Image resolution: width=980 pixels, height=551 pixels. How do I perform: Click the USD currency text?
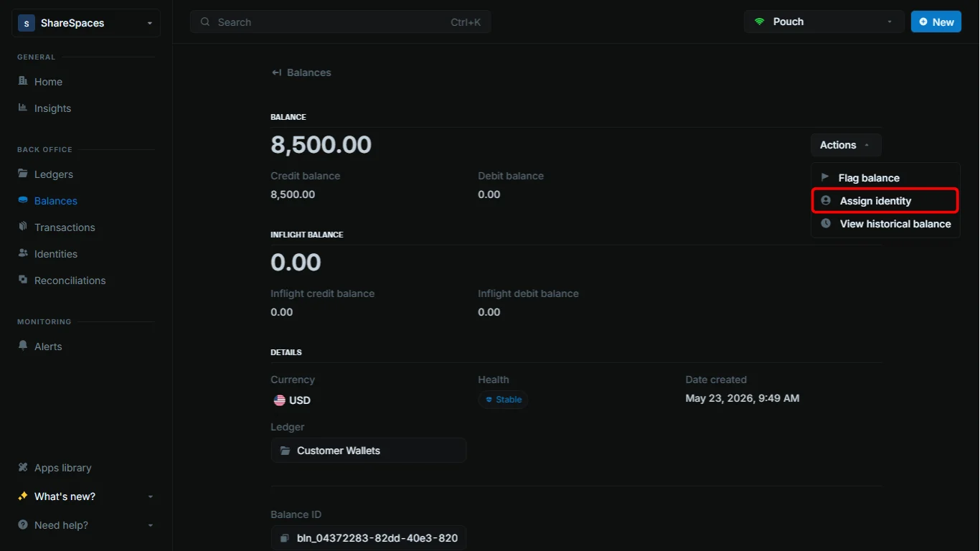pos(300,400)
